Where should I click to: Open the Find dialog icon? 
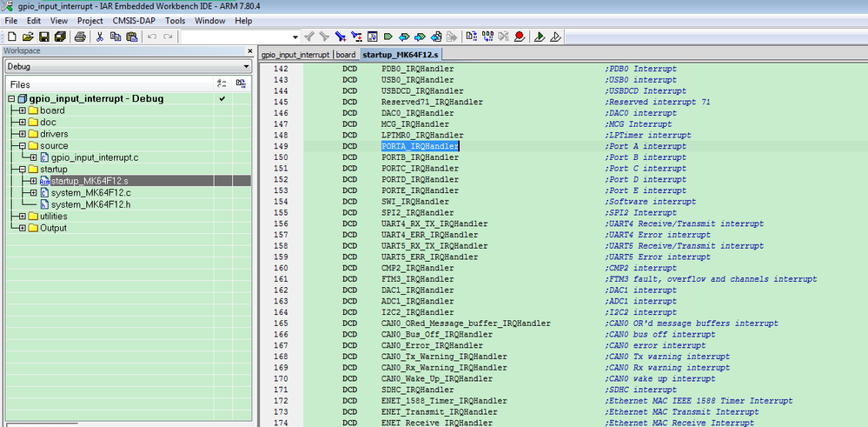pos(341,37)
